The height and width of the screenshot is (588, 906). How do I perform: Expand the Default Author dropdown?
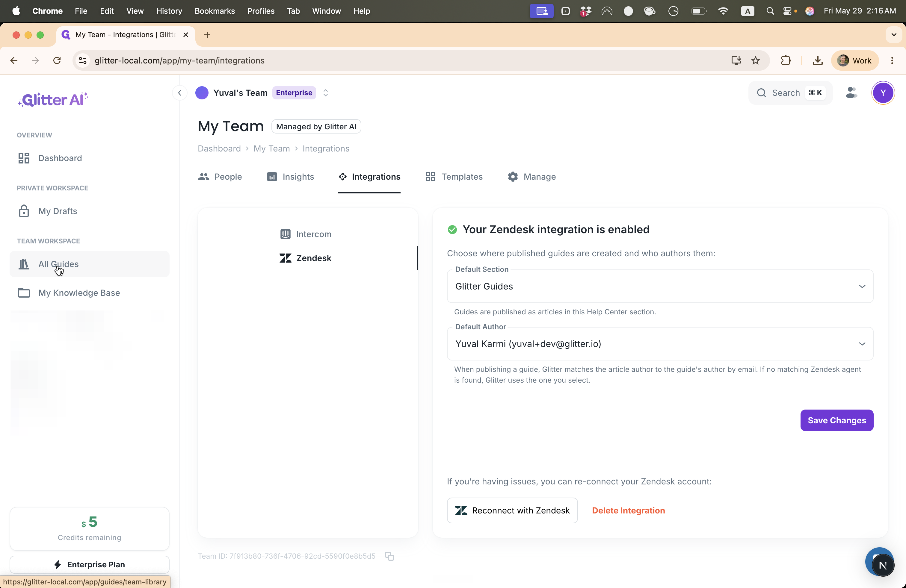660,343
